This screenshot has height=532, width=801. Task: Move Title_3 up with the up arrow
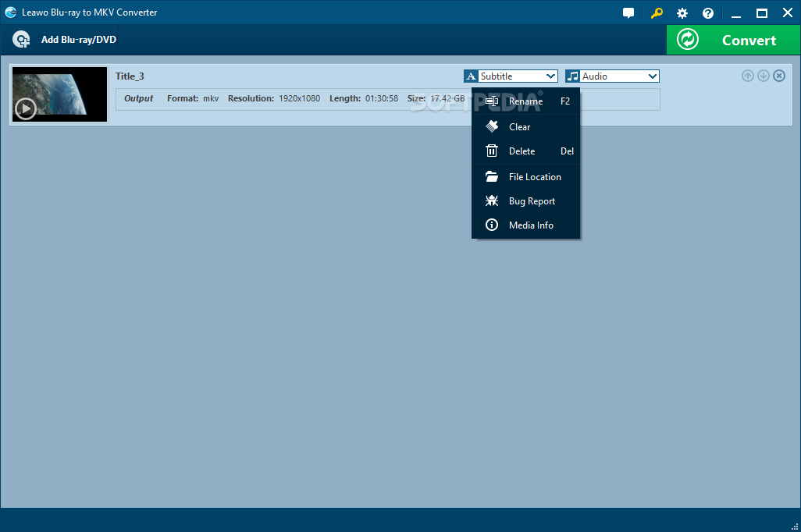(x=747, y=76)
